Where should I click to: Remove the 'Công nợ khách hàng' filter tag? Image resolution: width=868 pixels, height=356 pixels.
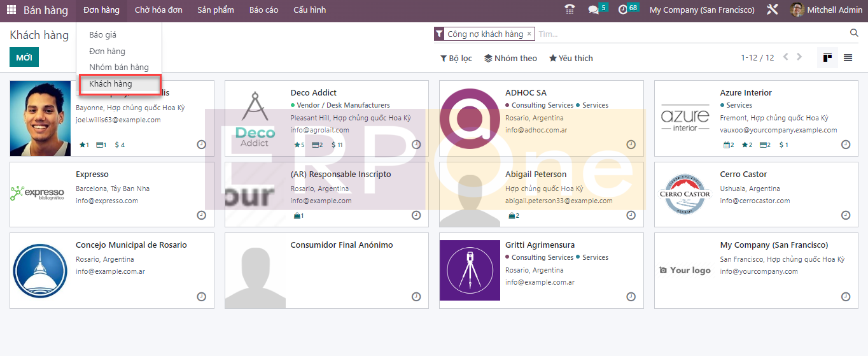(529, 34)
